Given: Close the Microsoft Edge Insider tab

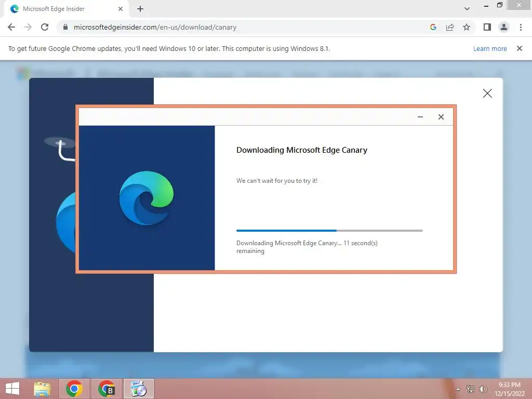Looking at the screenshot, I should 121,9.
